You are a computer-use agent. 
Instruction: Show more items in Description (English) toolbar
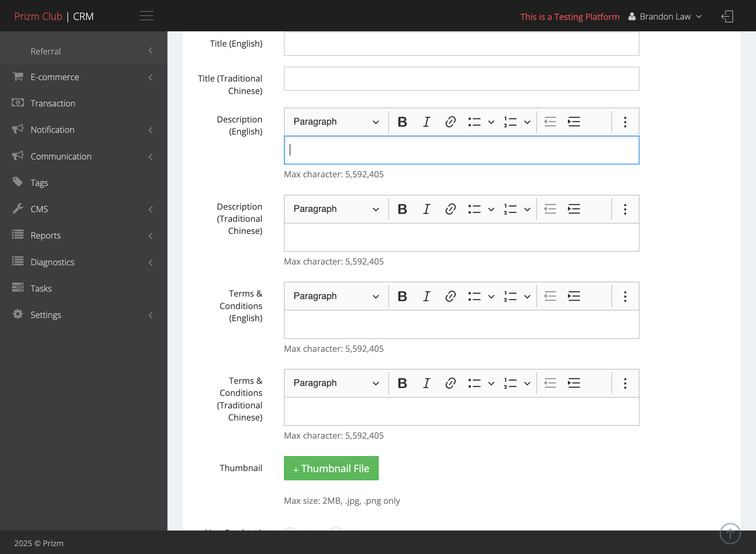(x=625, y=122)
